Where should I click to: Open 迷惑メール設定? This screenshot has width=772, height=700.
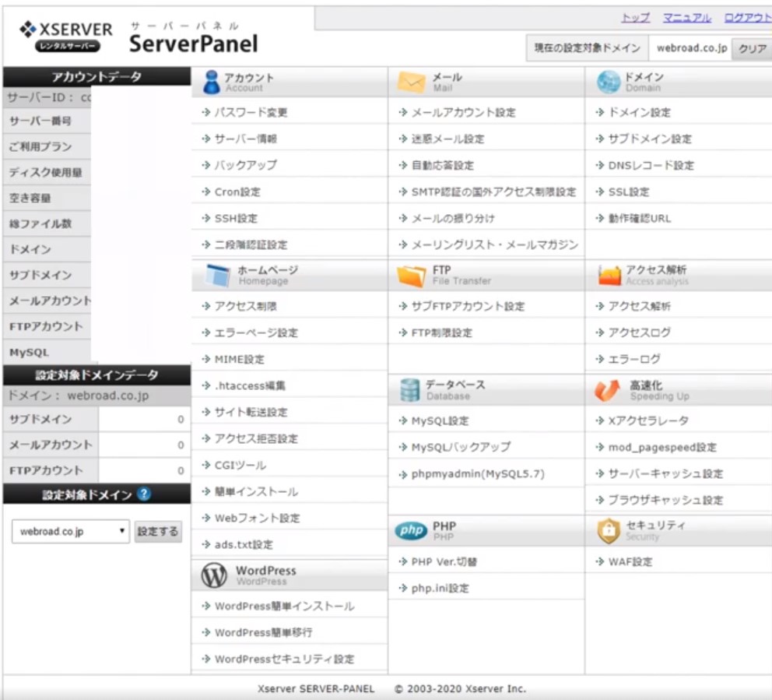coord(447,139)
